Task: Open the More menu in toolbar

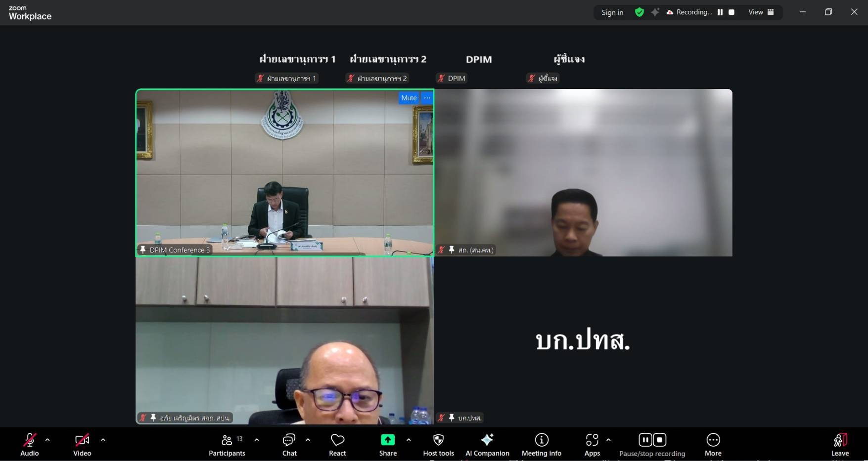Action: [x=713, y=444]
